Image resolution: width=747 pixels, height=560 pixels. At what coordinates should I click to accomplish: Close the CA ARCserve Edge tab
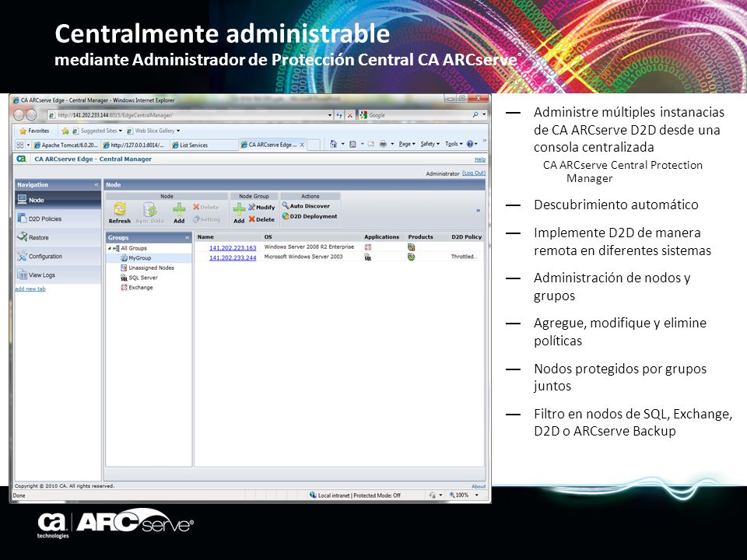[302, 145]
